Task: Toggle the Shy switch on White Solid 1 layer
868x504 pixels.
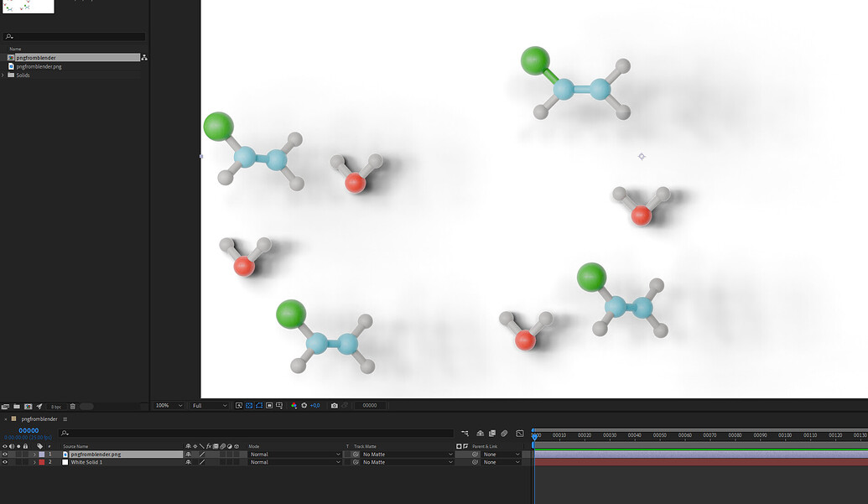Action: click(x=188, y=462)
